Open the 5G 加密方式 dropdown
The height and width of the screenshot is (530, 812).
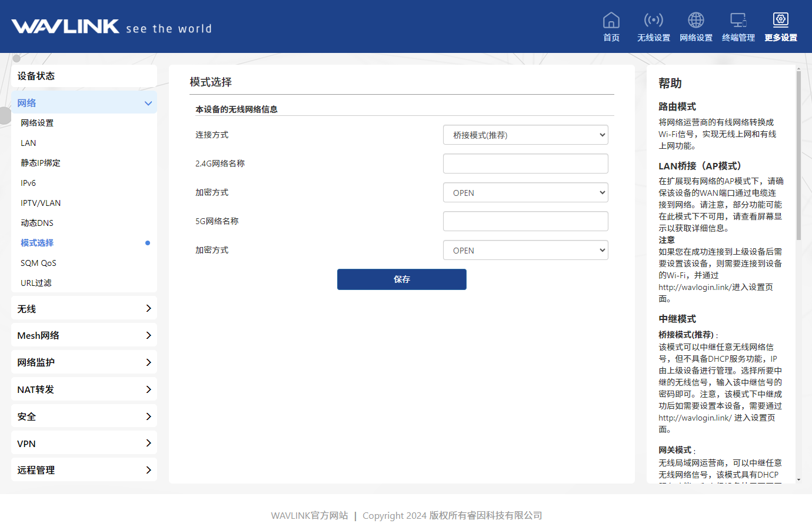click(525, 251)
